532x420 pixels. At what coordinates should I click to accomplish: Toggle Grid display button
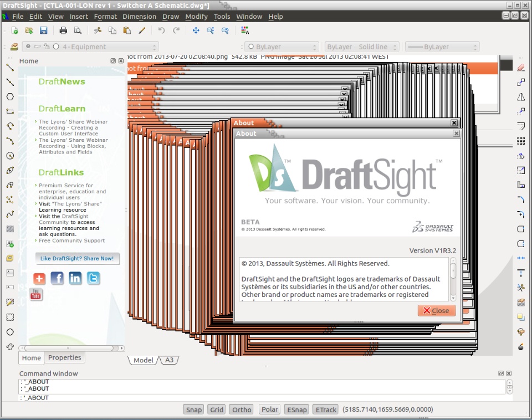217,409
